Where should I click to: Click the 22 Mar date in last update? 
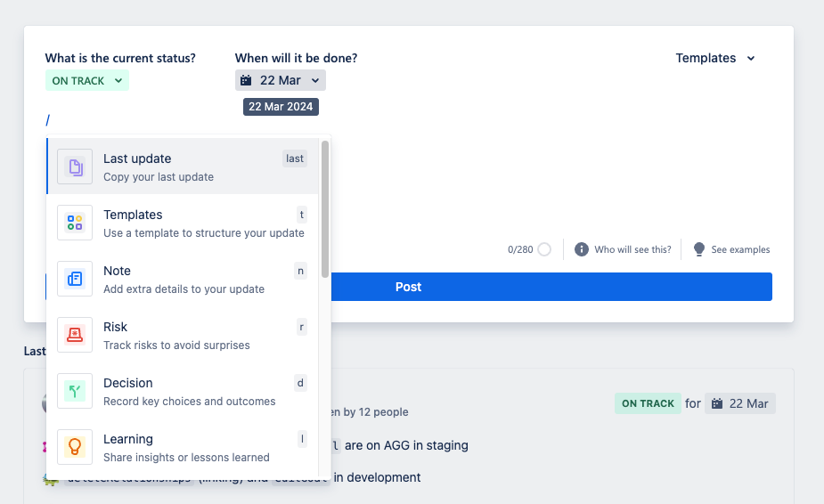740,403
